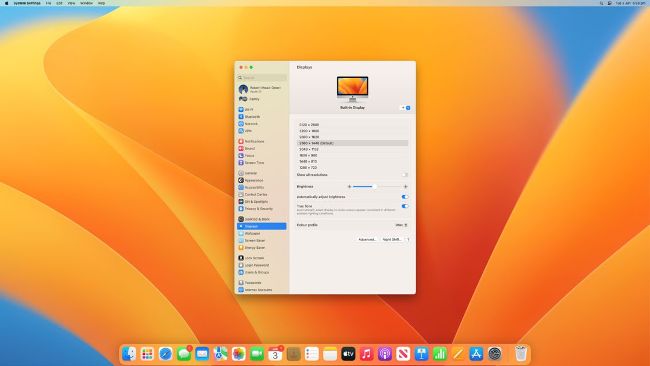Open Night Shift… settings

click(392, 239)
